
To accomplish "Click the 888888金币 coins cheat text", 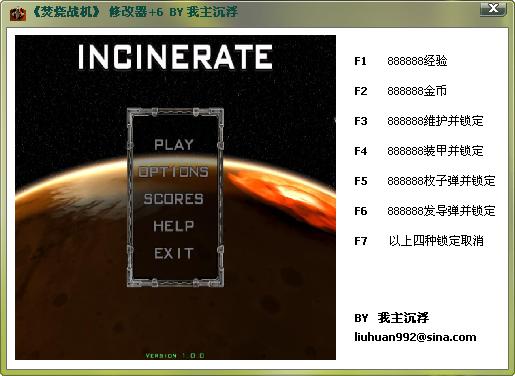I will coord(417,91).
